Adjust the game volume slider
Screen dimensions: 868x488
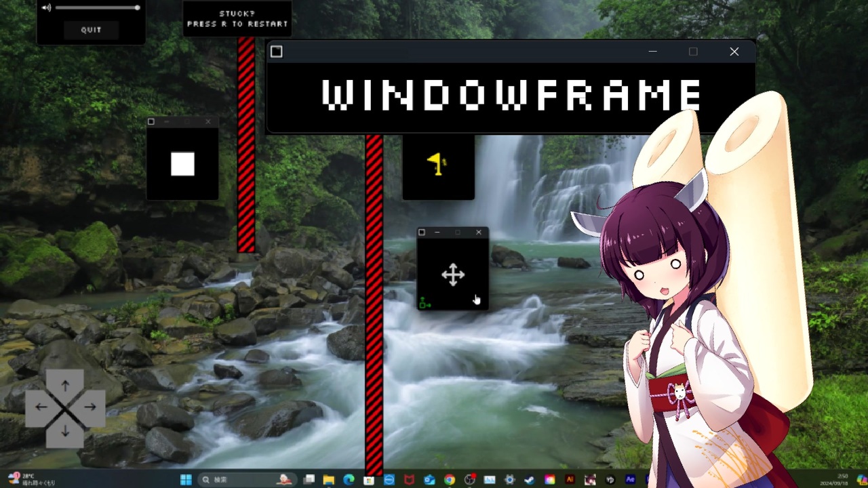point(98,7)
